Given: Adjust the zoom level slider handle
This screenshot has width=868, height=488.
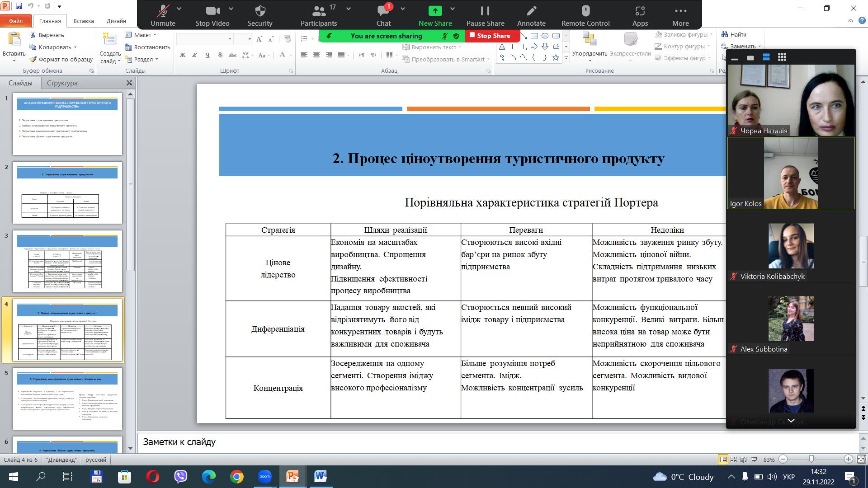Looking at the screenshot, I should coord(811,459).
